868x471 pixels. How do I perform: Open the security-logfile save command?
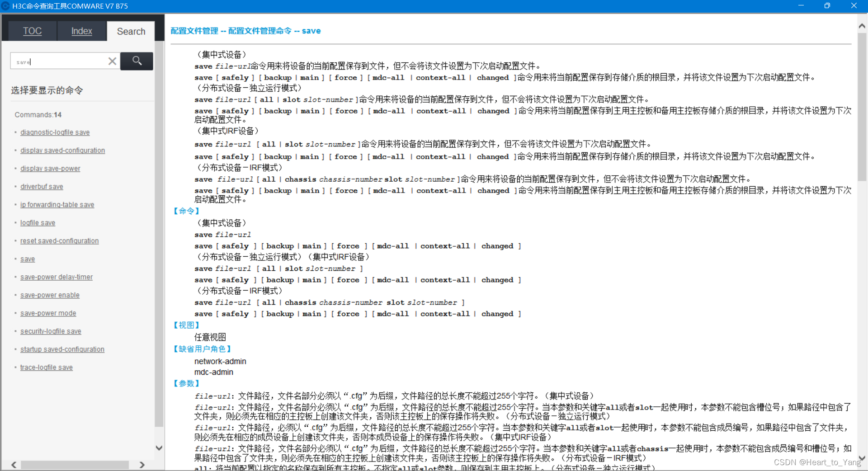[51, 331]
